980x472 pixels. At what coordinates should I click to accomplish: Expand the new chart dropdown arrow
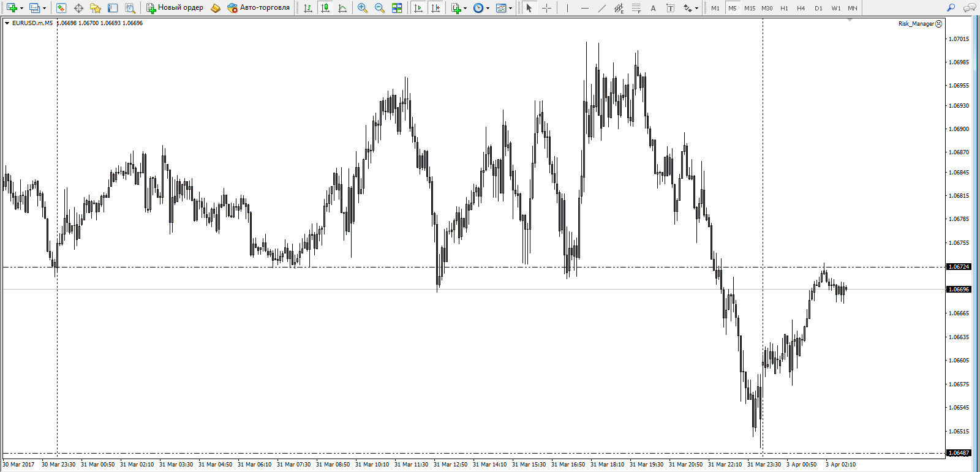21,8
